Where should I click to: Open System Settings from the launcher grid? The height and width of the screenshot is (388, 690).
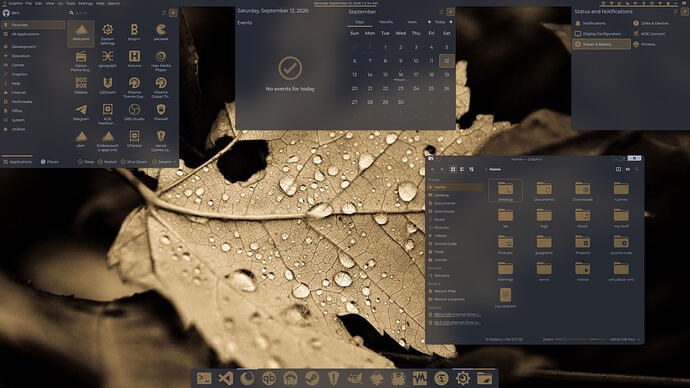pyautogui.click(x=108, y=34)
